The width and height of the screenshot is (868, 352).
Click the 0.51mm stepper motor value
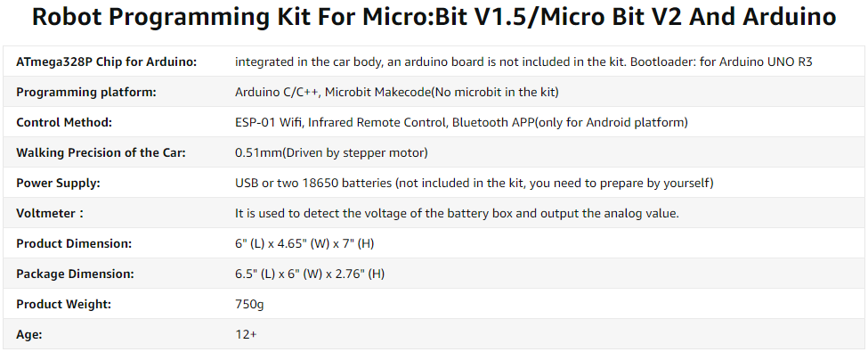coord(331,153)
